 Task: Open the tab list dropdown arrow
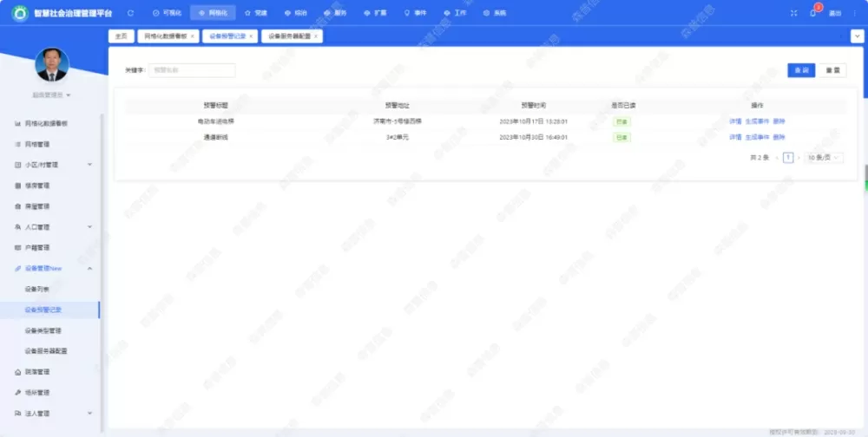click(x=857, y=36)
